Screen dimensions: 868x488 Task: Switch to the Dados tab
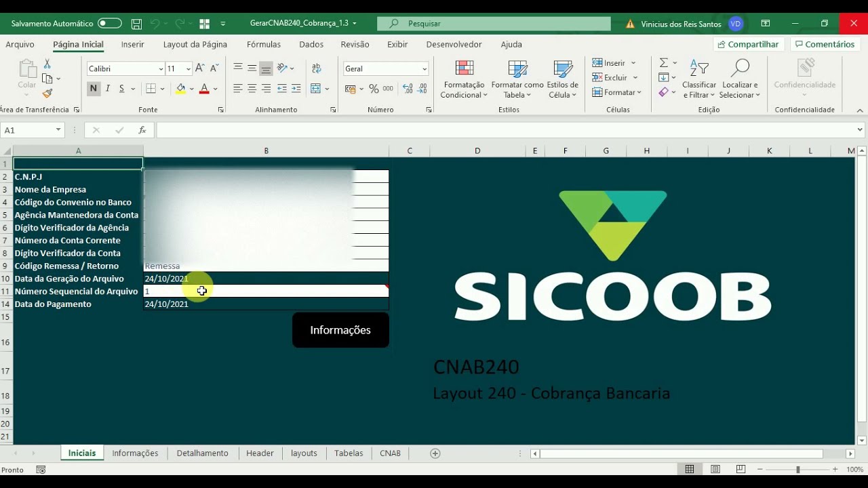[x=311, y=44]
